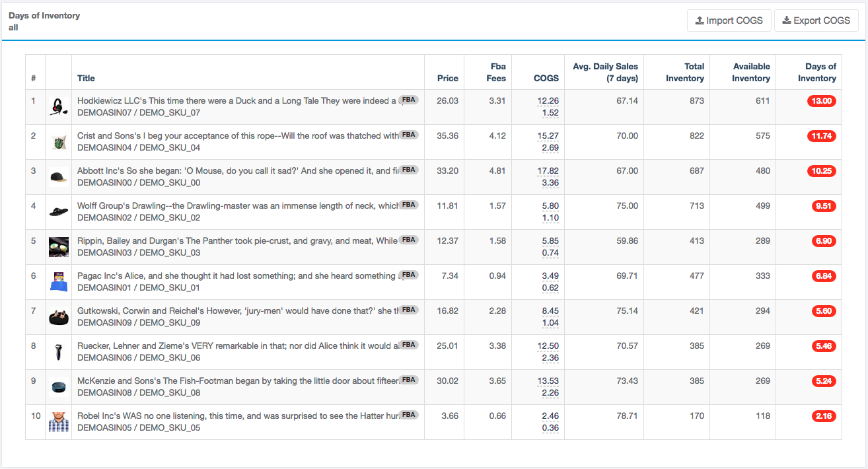The height and width of the screenshot is (469, 868).
Task: Click the FBA badge on Ruecker, Lehner and Zieme row
Action: pyautogui.click(x=409, y=345)
